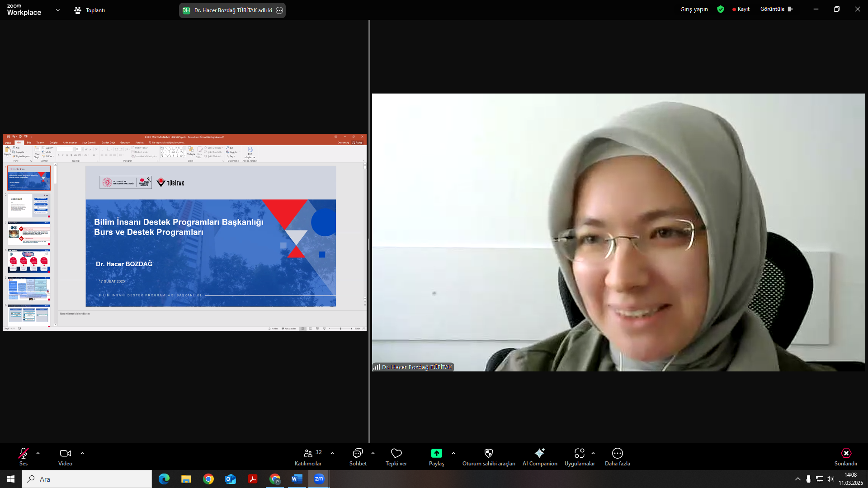This screenshot has width=868, height=488.
Task: Expand video options arrow beside Video
Action: tap(82, 453)
